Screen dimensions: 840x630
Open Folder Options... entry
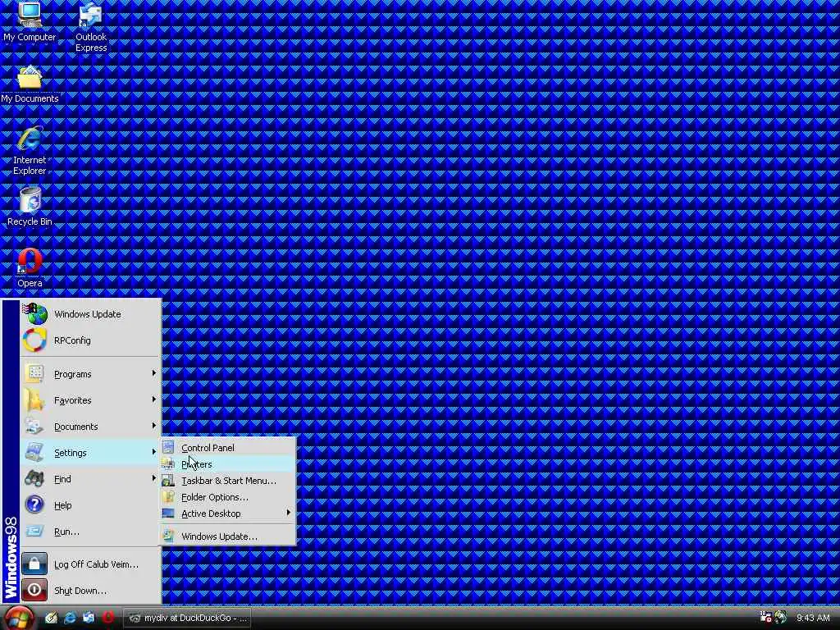pyautogui.click(x=228, y=497)
